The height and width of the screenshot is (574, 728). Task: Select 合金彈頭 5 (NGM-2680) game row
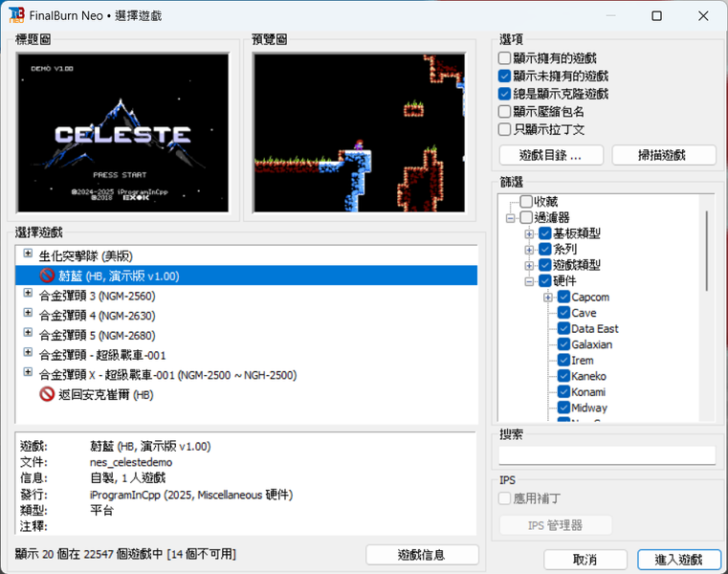coord(247,335)
